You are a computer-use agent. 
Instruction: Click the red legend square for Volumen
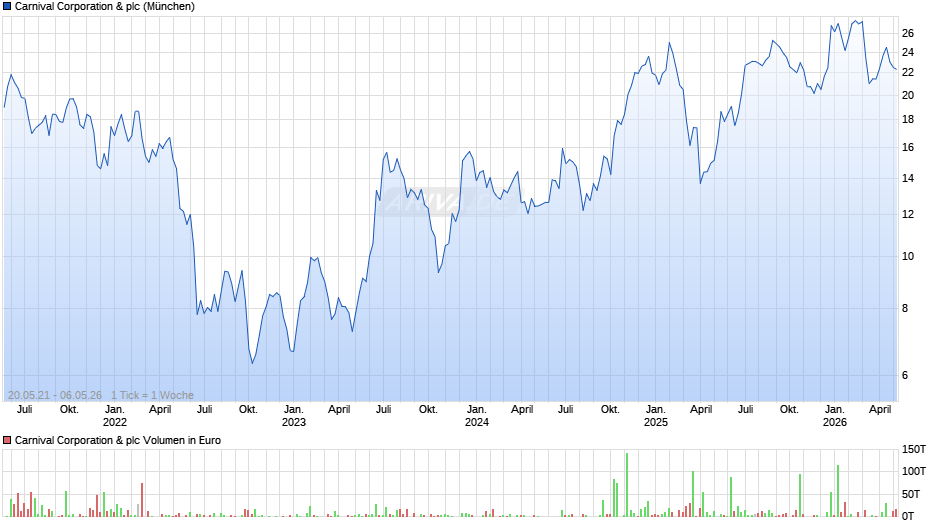pyautogui.click(x=7, y=440)
